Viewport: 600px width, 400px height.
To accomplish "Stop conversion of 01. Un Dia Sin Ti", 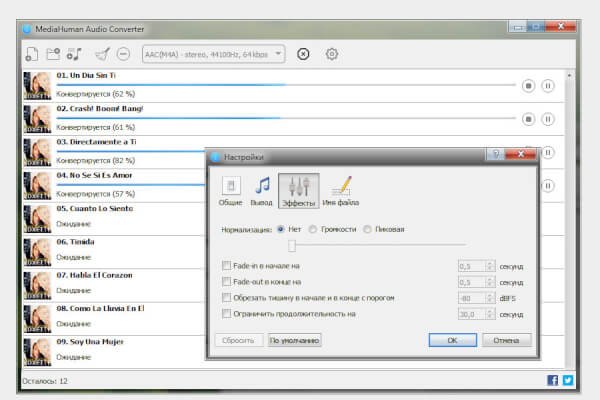I will click(x=528, y=86).
